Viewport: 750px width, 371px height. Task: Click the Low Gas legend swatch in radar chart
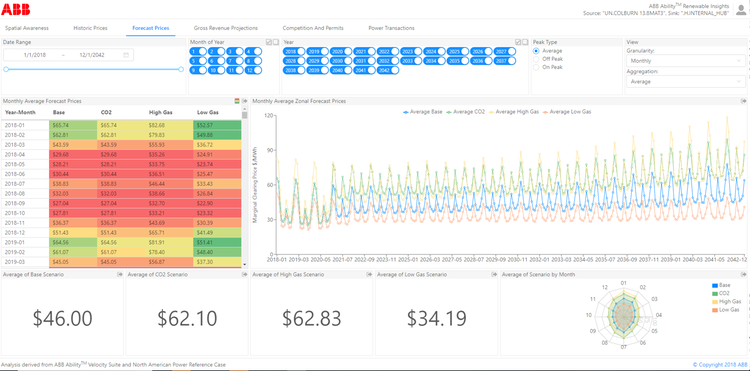(715, 310)
